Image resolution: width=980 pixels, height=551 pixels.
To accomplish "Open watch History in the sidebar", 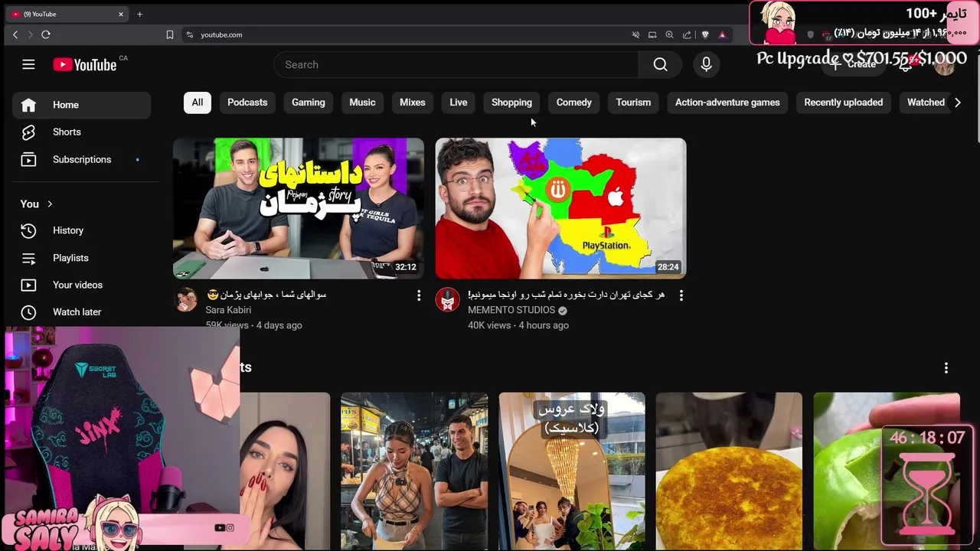I will (x=81, y=230).
